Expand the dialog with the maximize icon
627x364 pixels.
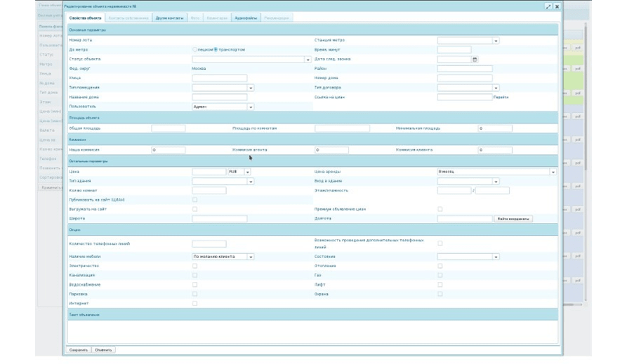point(548,6)
